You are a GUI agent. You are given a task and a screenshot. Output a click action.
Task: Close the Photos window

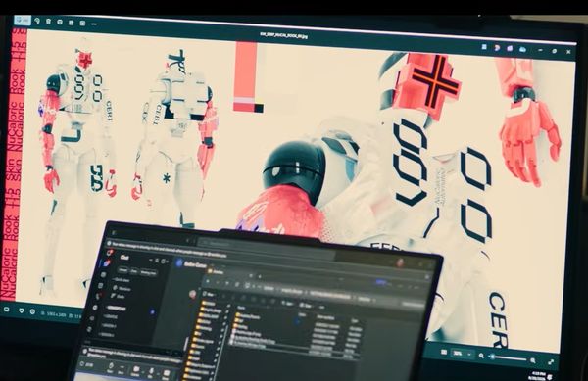point(568,52)
